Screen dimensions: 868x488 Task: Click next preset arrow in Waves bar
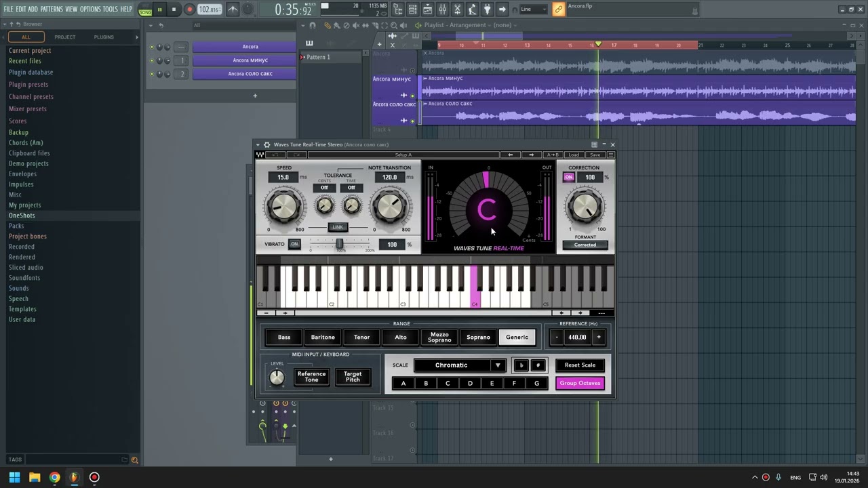(531, 155)
